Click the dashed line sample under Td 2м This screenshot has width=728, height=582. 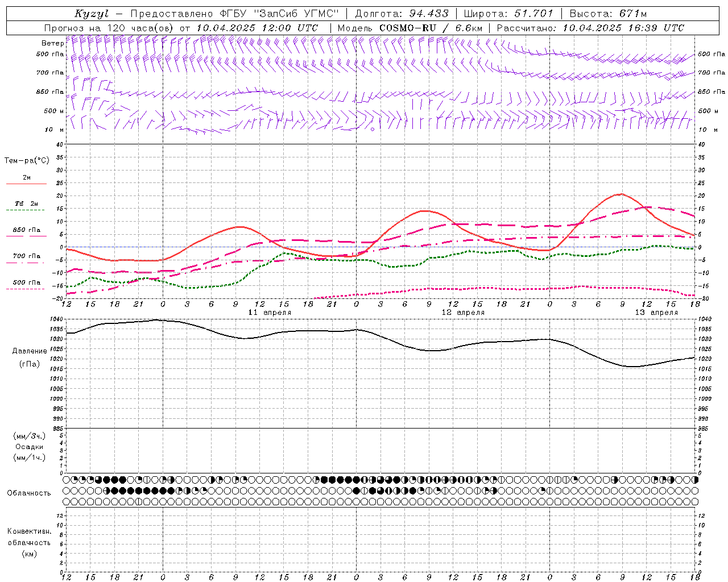click(26, 210)
